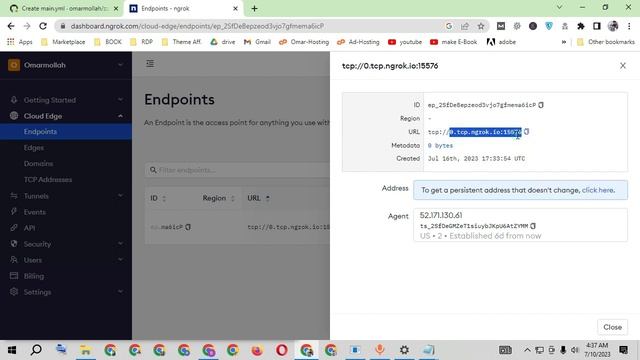Open Windows taskbar search
640x360 pixels.
click(x=36, y=350)
